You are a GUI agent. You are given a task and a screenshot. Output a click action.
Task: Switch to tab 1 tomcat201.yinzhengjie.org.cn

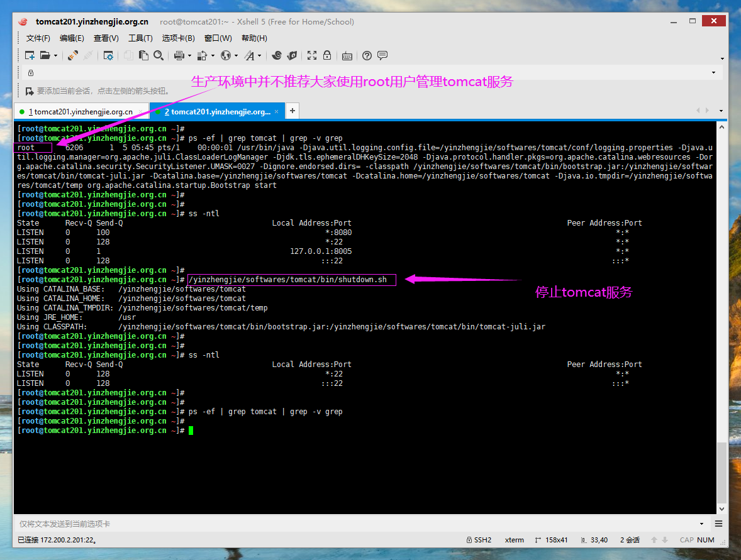[x=81, y=112]
